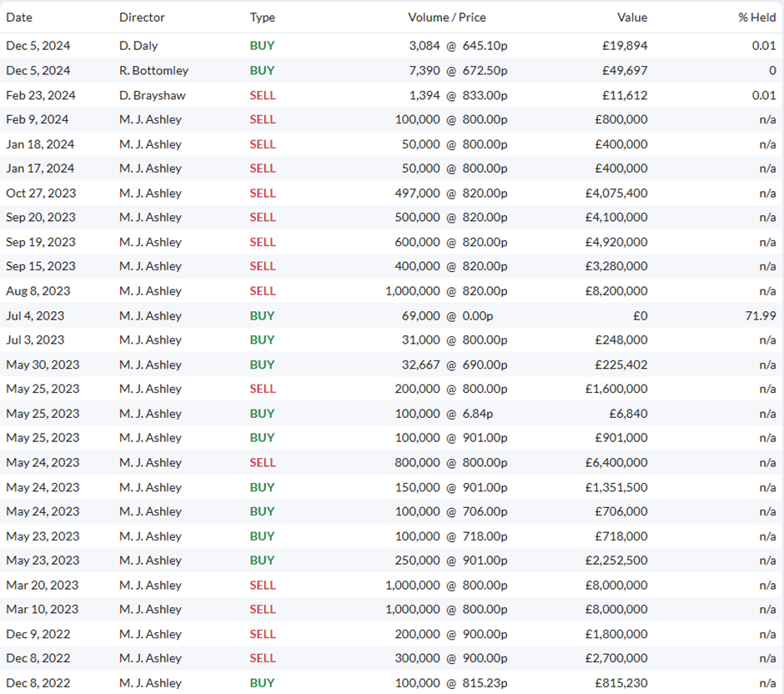Click the Date column header

(19, 18)
